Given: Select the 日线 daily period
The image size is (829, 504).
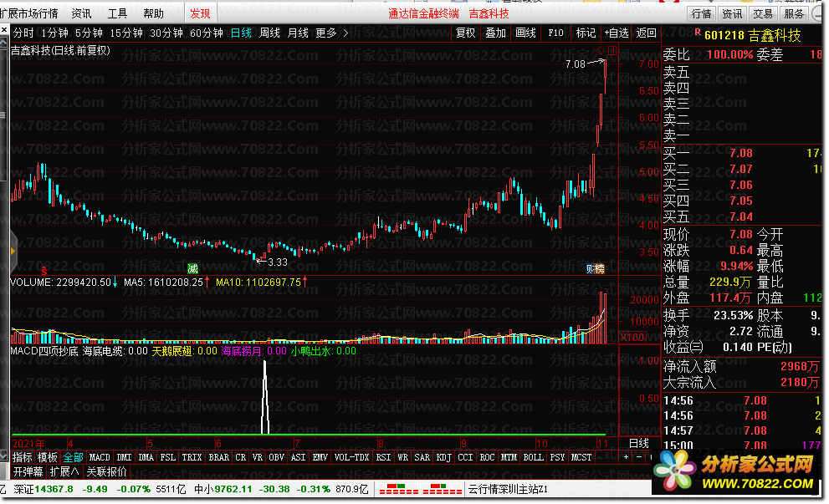Looking at the screenshot, I should [241, 33].
